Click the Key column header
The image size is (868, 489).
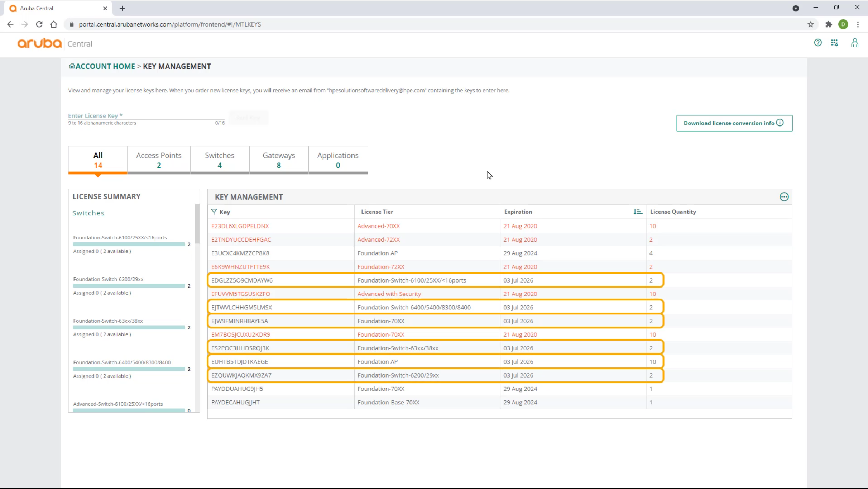[225, 212]
